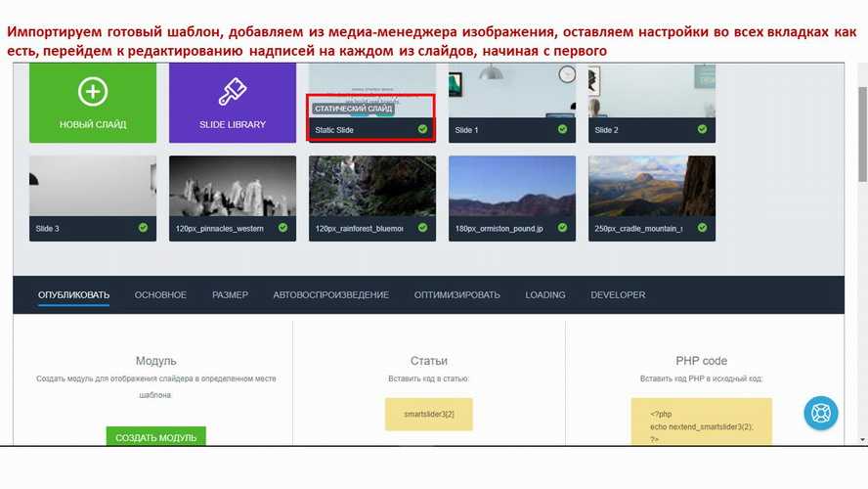Click the vertical page scrollbar
Viewport: 868px width, 489px height.
[x=861, y=127]
